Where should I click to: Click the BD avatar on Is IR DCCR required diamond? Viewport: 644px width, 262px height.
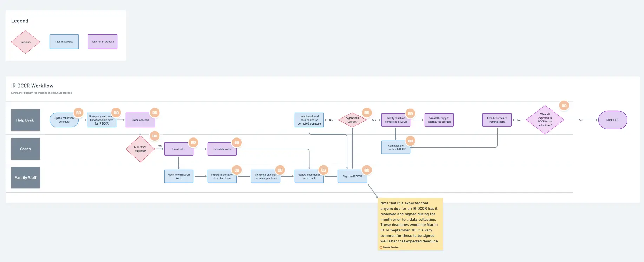pos(155,136)
